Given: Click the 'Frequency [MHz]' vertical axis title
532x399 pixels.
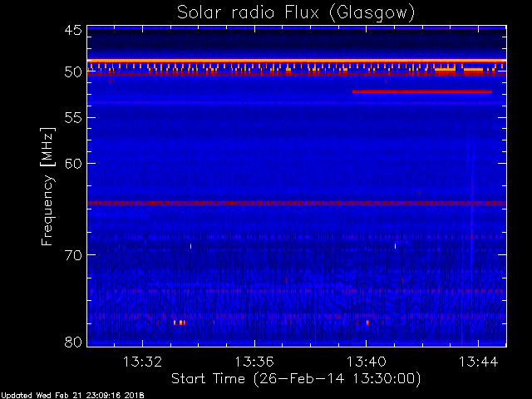Looking at the screenshot, I should 47,186.
